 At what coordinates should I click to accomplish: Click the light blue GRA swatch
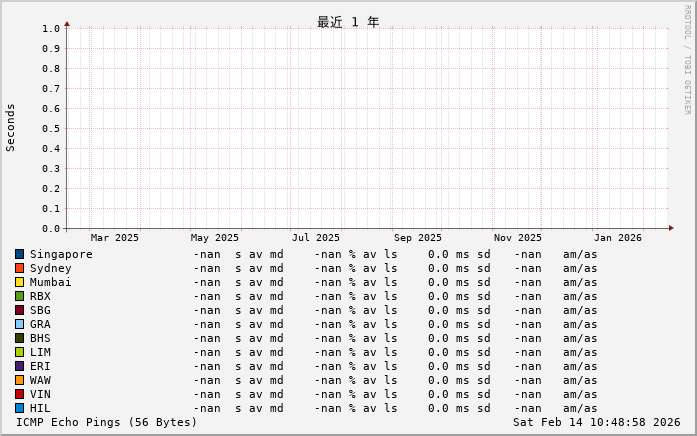[19, 324]
